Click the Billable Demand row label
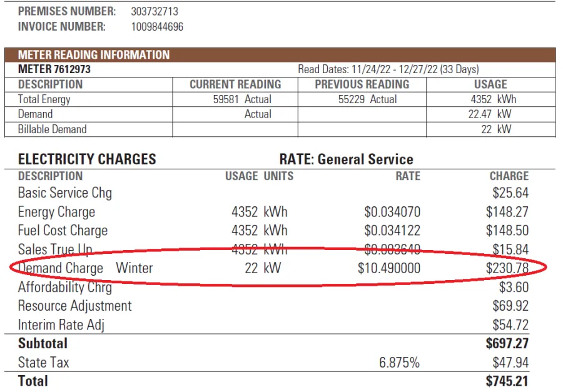 (x=52, y=129)
